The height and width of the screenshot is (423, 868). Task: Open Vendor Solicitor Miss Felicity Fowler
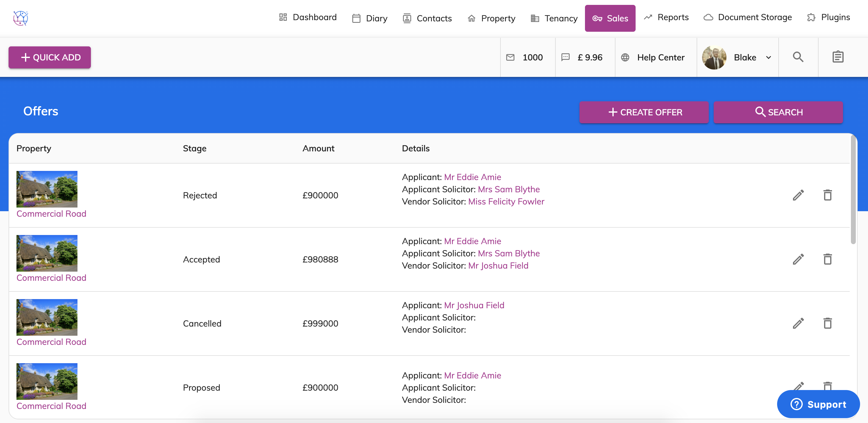click(x=506, y=201)
